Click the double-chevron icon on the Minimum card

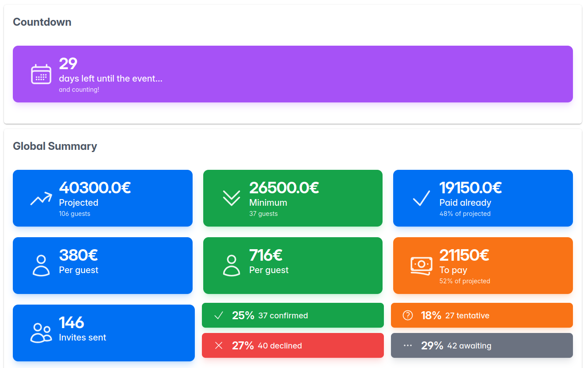pyautogui.click(x=231, y=198)
